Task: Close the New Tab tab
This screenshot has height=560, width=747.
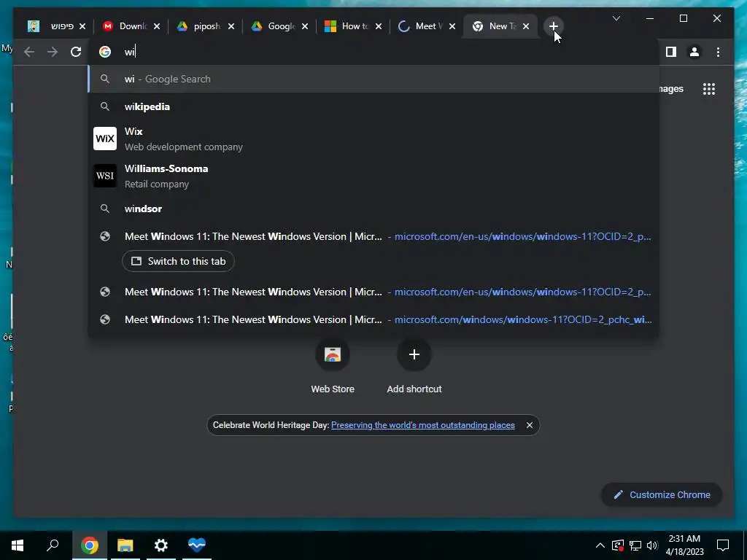Action: pyautogui.click(x=526, y=26)
